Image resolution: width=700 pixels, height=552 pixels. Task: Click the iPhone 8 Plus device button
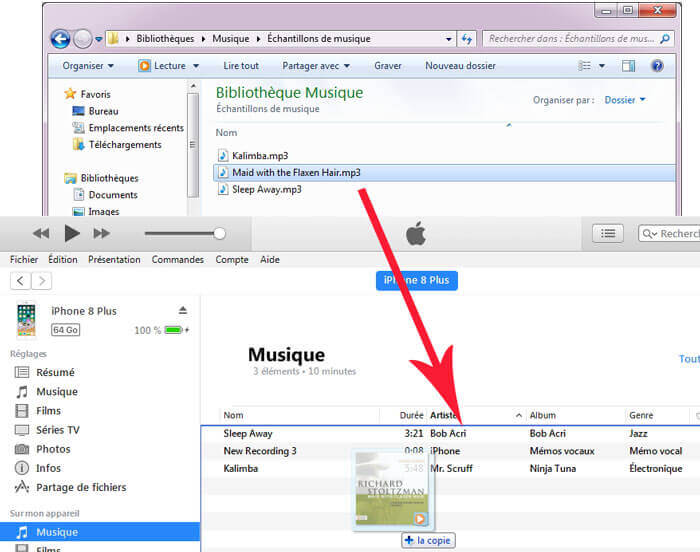point(417,280)
